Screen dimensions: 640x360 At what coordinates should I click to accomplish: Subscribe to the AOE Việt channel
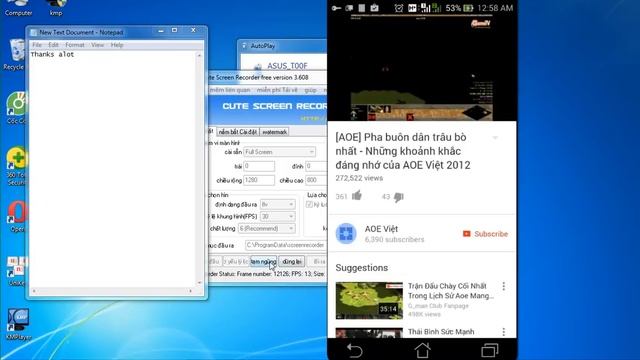[485, 234]
